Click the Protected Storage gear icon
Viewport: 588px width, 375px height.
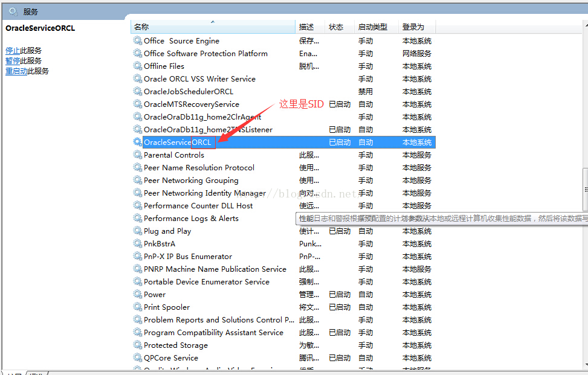tap(138, 345)
